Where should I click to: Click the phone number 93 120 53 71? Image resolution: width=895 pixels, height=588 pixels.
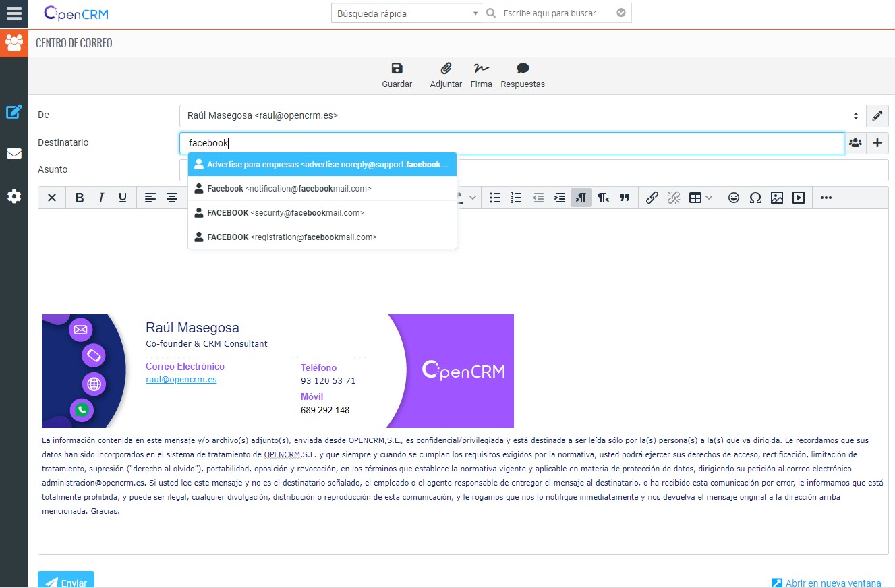tap(328, 381)
